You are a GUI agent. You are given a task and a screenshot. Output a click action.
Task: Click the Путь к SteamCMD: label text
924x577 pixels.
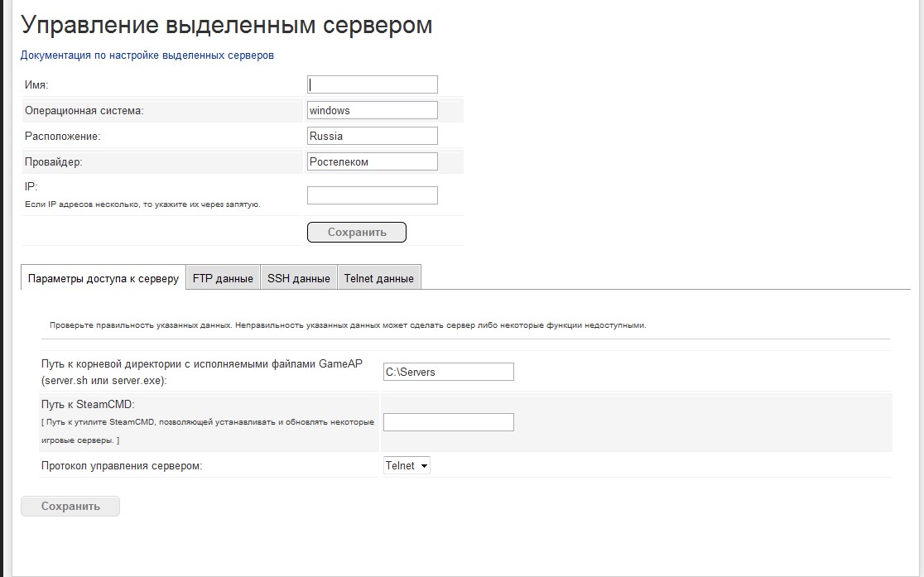tap(88, 404)
